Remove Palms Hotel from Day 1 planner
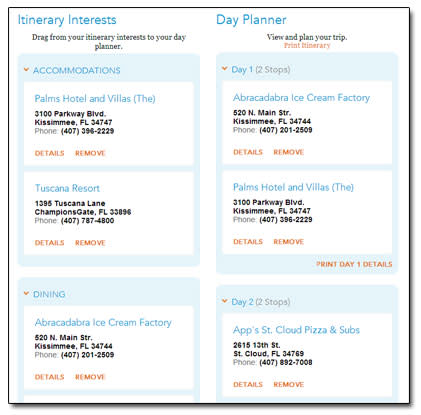The width and height of the screenshot is (421, 415). [289, 242]
